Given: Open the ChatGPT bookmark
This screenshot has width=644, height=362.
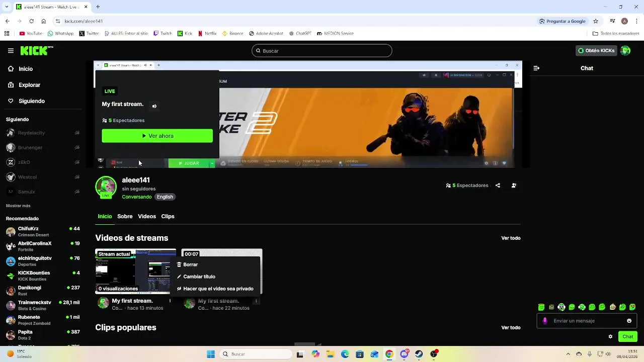Looking at the screenshot, I should click(300, 34).
